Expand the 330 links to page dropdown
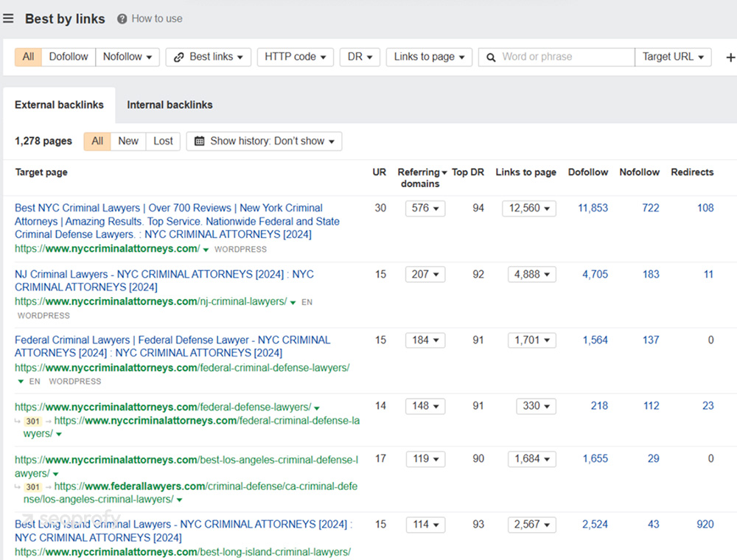737x560 pixels. (x=537, y=406)
